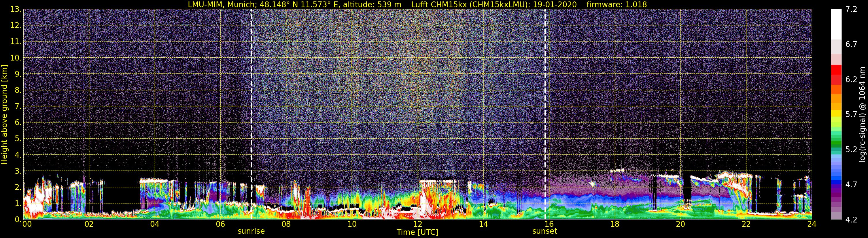Click the colorbar tick value 4.7

click(x=851, y=184)
